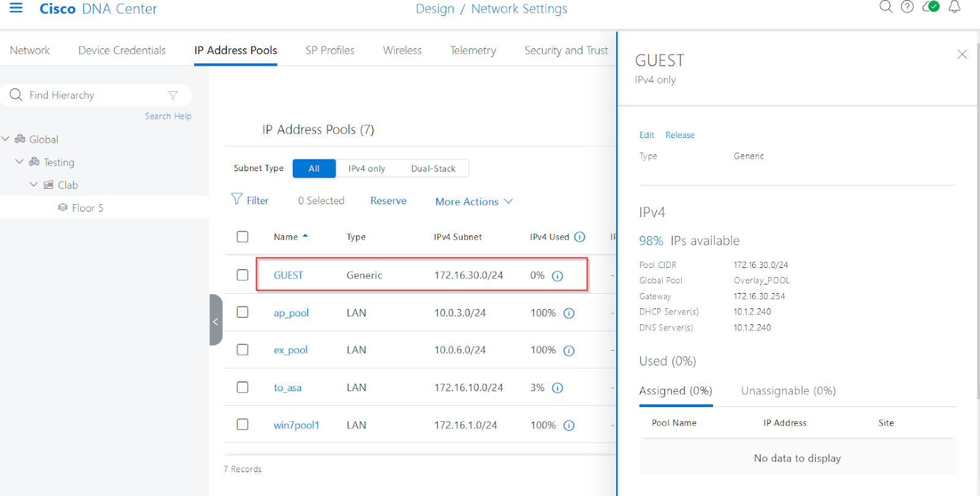This screenshot has width=980, height=496.
Task: Open search with the magnifier icon in the header
Action: (x=886, y=7)
